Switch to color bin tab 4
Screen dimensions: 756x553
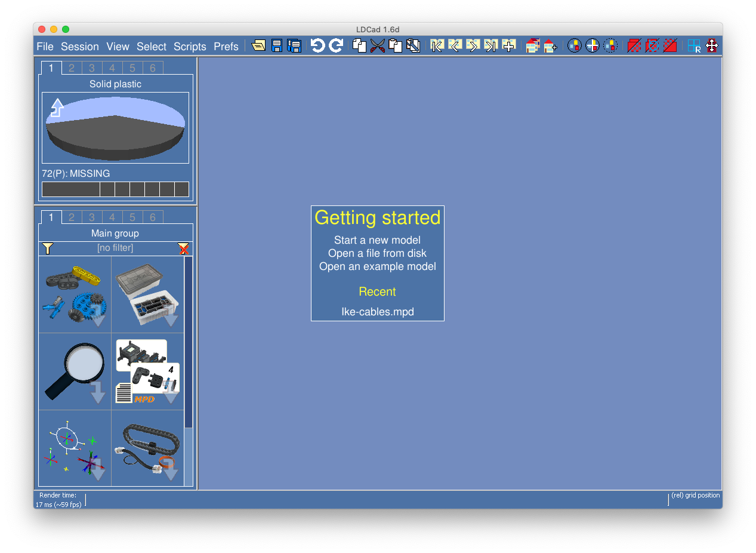click(112, 68)
